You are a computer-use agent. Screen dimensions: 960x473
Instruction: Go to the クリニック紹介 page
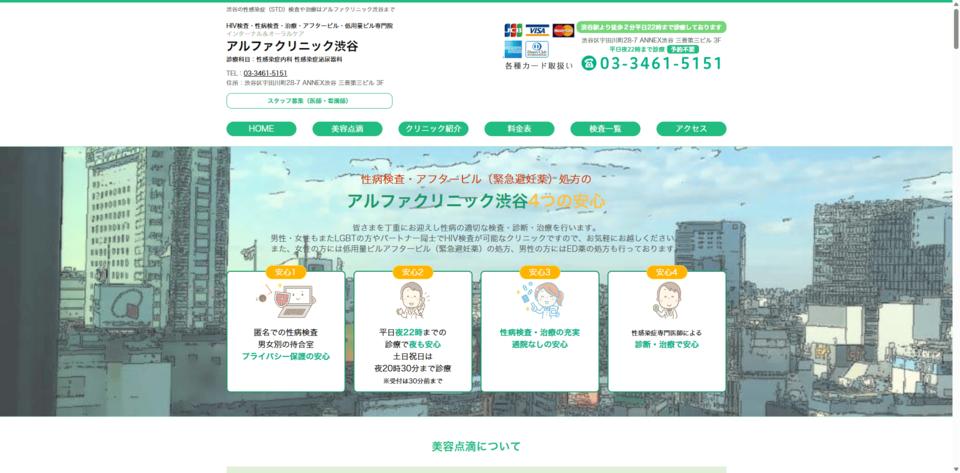tap(433, 129)
